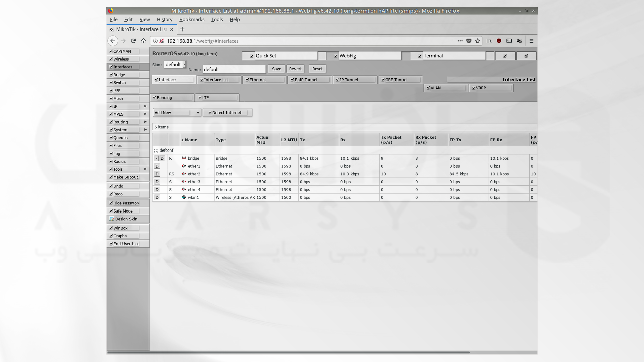Click the insecure connection lock icon

(x=162, y=41)
